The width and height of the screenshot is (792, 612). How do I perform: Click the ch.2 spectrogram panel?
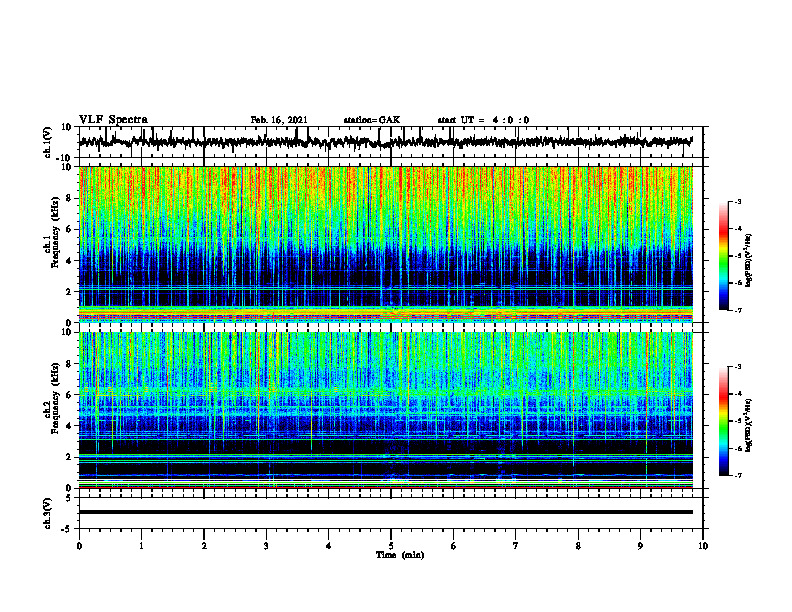pyautogui.click(x=386, y=410)
